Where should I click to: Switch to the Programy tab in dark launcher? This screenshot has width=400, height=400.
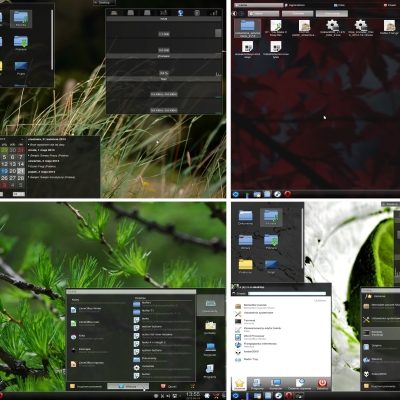[x=210, y=371]
